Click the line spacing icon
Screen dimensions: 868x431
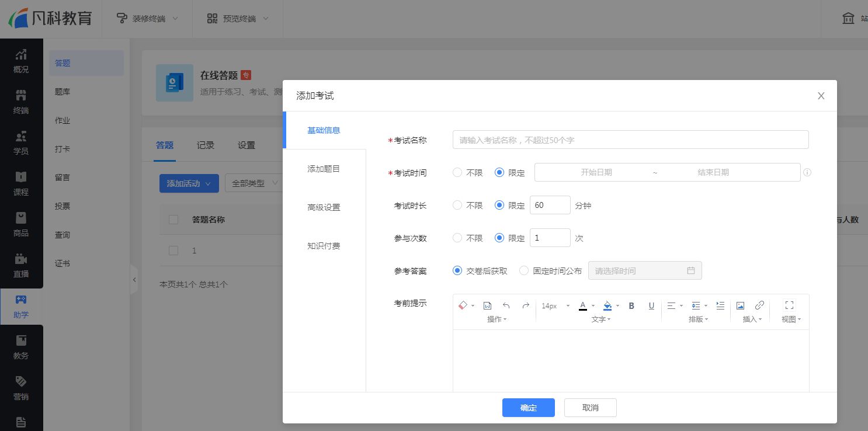(x=696, y=305)
